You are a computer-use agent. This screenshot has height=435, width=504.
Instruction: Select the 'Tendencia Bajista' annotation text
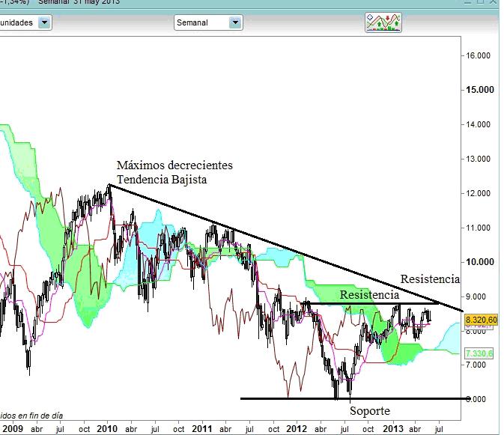click(x=162, y=179)
